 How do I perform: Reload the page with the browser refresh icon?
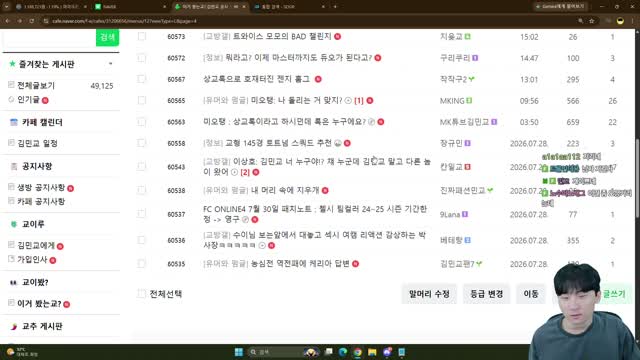click(x=31, y=21)
